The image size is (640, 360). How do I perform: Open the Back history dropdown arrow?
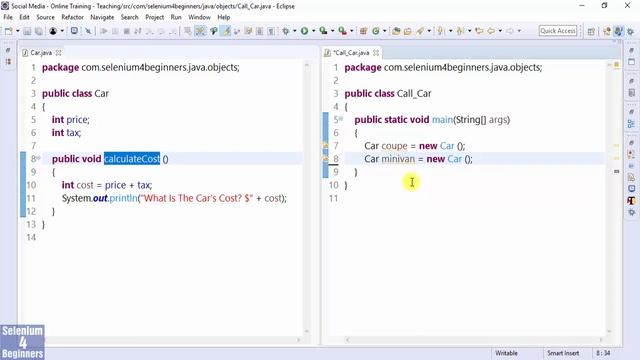(x=500, y=31)
